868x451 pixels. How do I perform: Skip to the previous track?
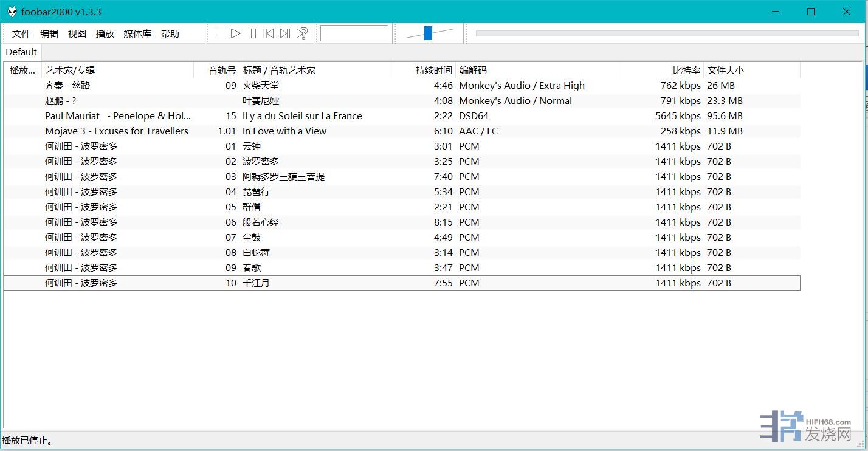(269, 34)
